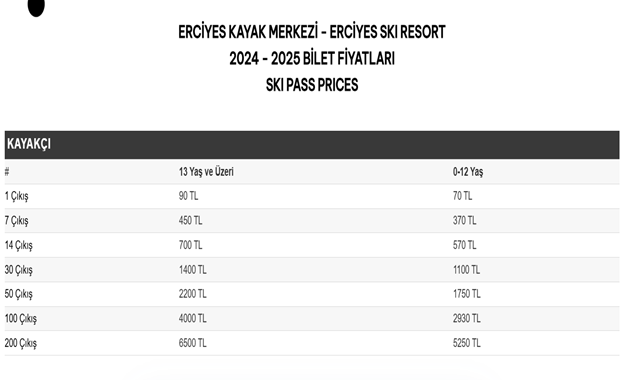Click the hash symbol column header
Viewport: 641px width, 380px height.
coord(7,172)
